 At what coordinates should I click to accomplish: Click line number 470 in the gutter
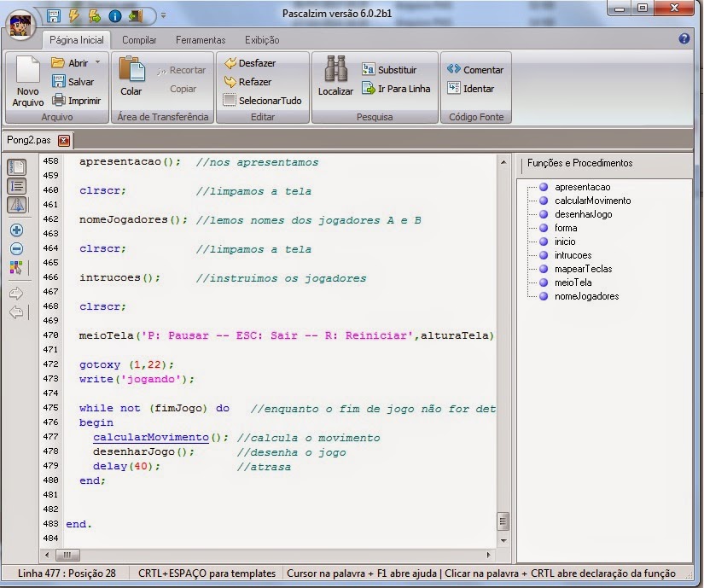pyautogui.click(x=50, y=335)
